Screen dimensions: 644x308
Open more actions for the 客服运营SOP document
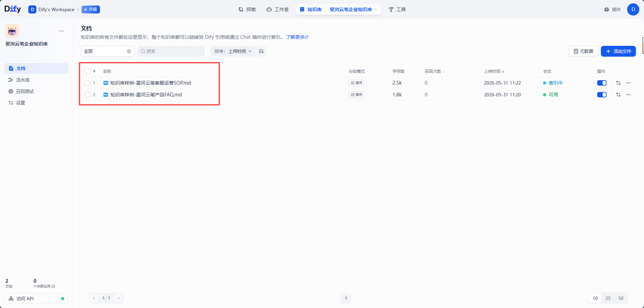click(629, 83)
